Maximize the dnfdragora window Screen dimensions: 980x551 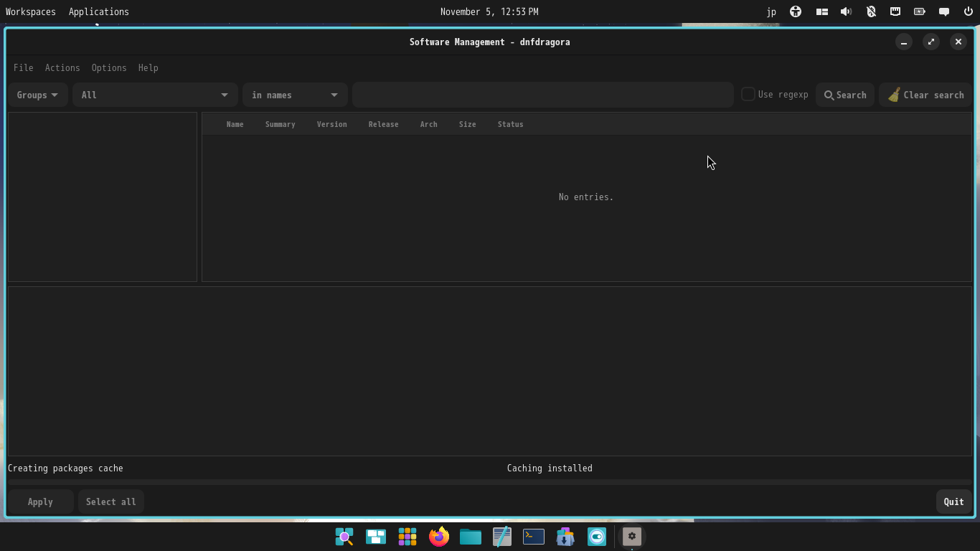(x=931, y=42)
